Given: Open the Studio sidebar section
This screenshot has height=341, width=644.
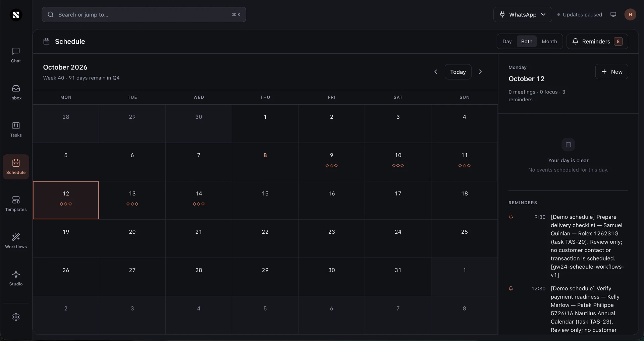Looking at the screenshot, I should (16, 278).
